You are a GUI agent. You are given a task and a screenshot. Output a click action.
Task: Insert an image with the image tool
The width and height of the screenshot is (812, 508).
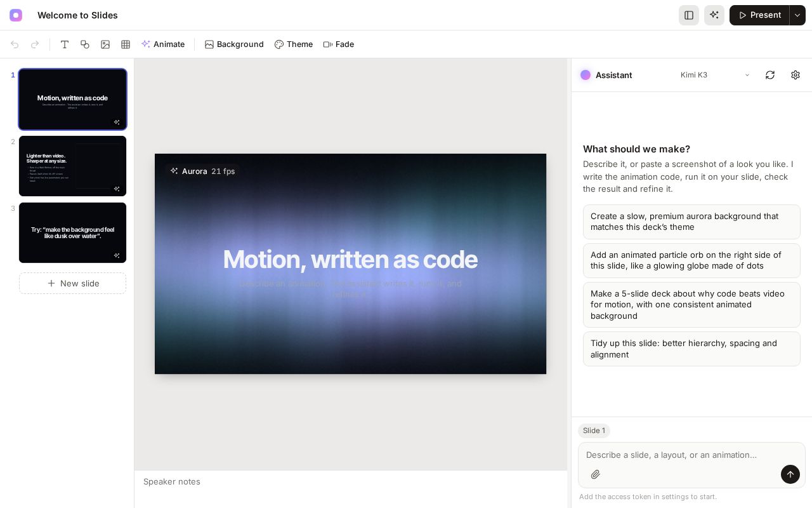(x=105, y=44)
